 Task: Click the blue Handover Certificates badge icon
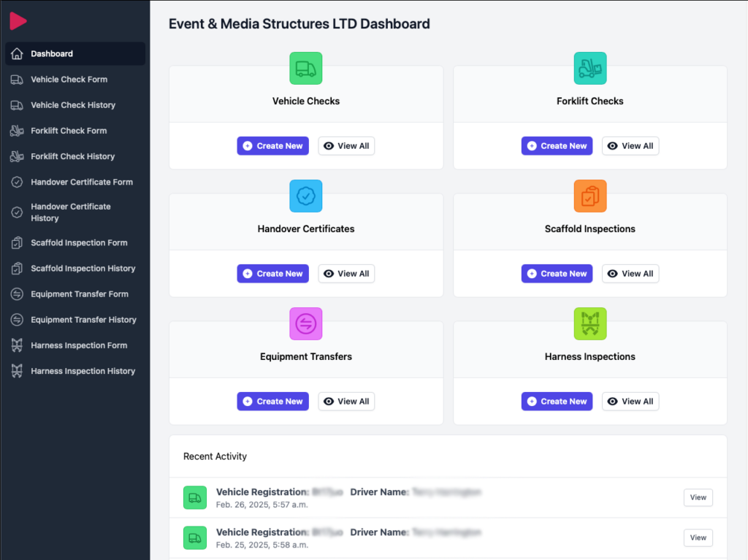[x=305, y=196]
